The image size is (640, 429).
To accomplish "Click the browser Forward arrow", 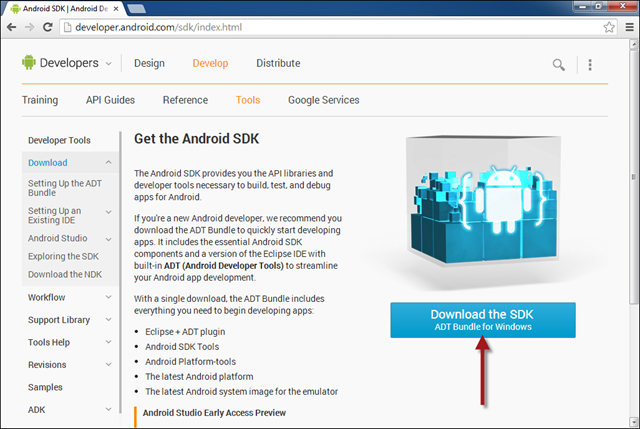I will [29, 27].
